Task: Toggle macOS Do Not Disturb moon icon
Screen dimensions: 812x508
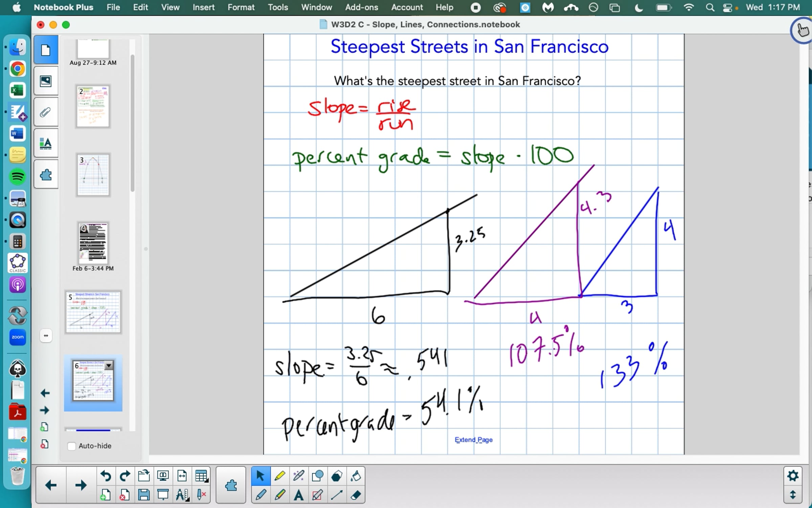Action: pyautogui.click(x=638, y=7)
